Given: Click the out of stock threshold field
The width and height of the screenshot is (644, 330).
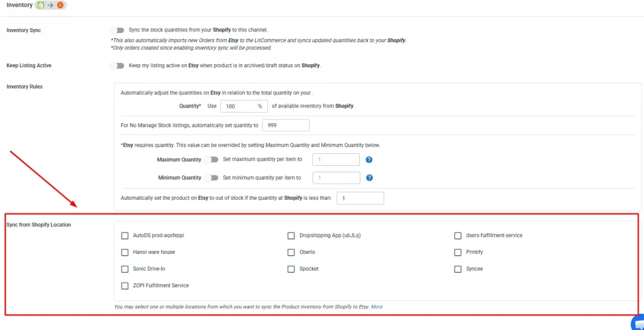Looking at the screenshot, I should point(360,198).
